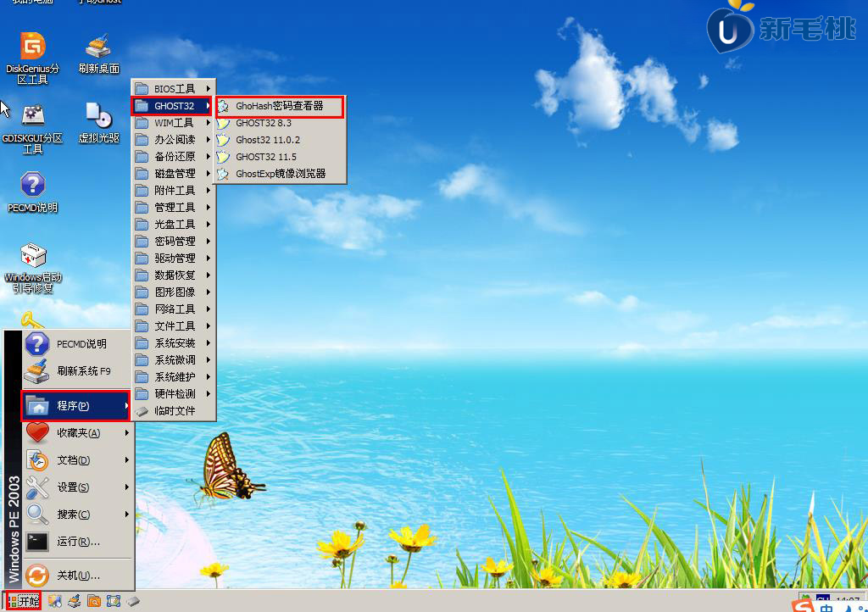Open the 硬件检测 programs folder
Image resolution: width=868 pixels, height=612 pixels.
coord(173,394)
